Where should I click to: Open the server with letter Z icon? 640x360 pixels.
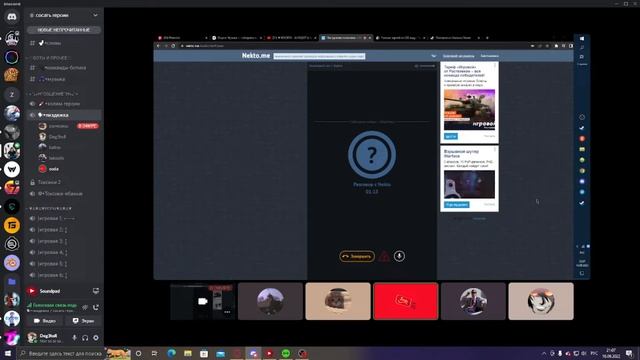(x=12, y=94)
